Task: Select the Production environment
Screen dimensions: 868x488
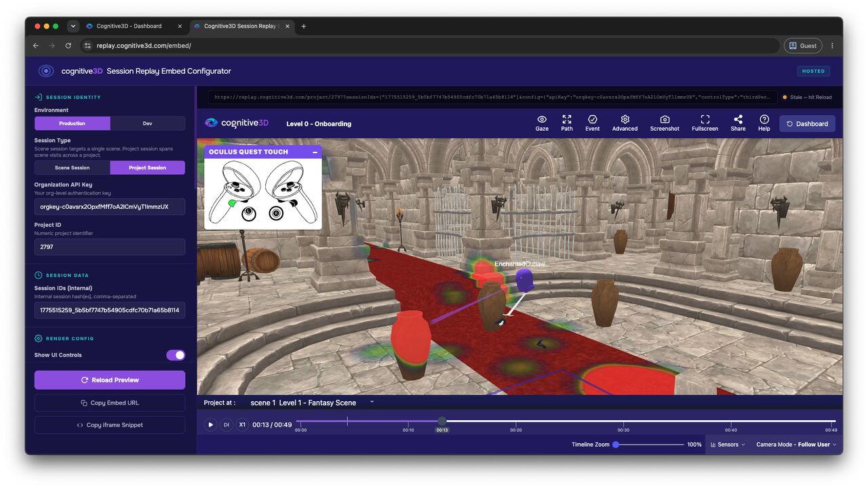Action: 73,123
